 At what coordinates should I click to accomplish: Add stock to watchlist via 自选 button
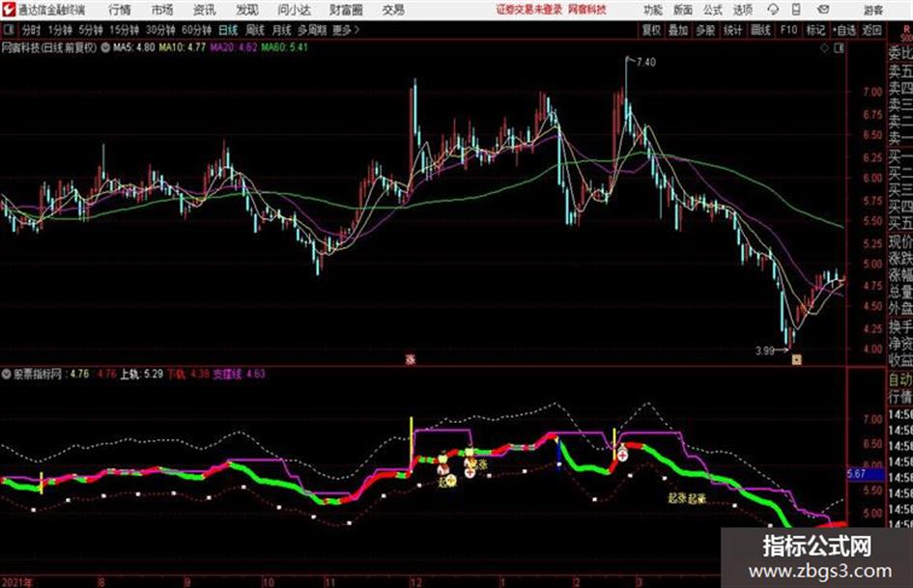click(x=844, y=30)
